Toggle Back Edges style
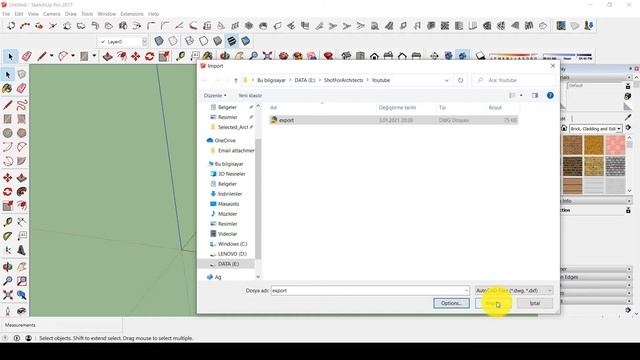 click(x=173, y=41)
